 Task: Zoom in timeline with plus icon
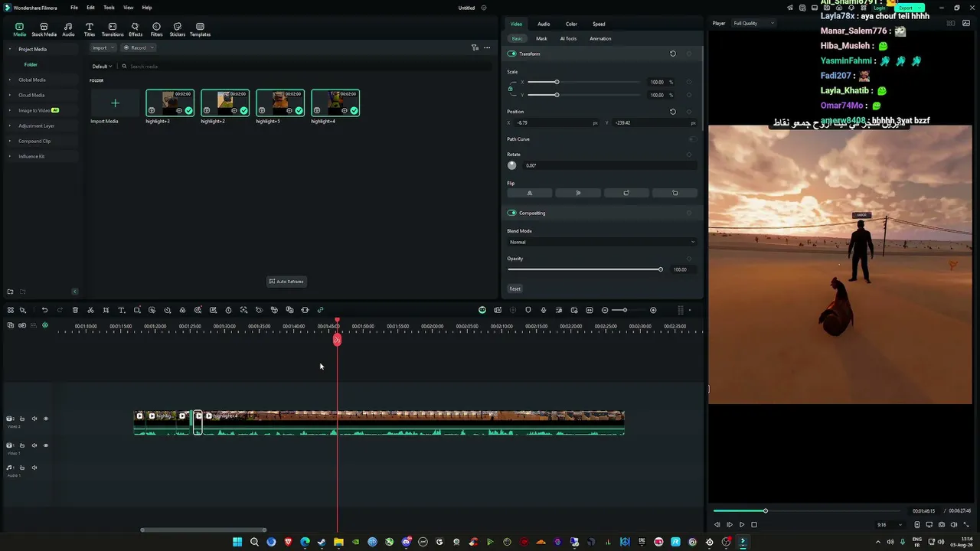tap(653, 310)
